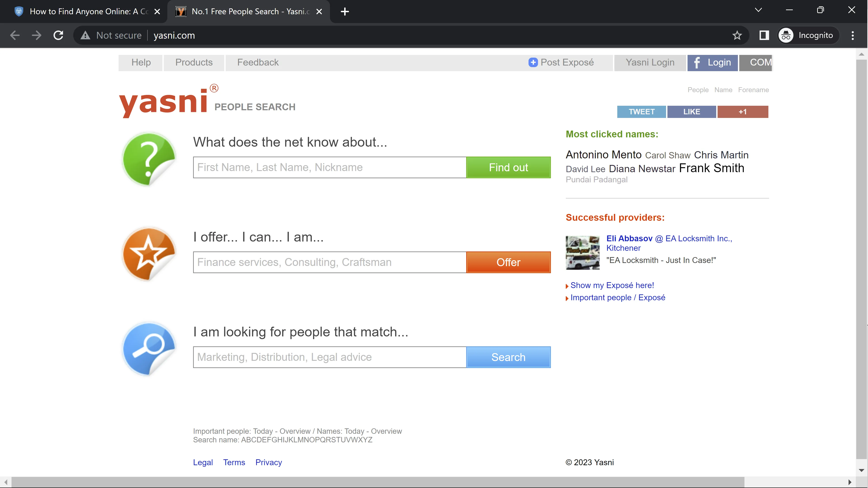This screenshot has width=868, height=488.
Task: Expand the Show my Exposé here link
Action: click(x=612, y=285)
